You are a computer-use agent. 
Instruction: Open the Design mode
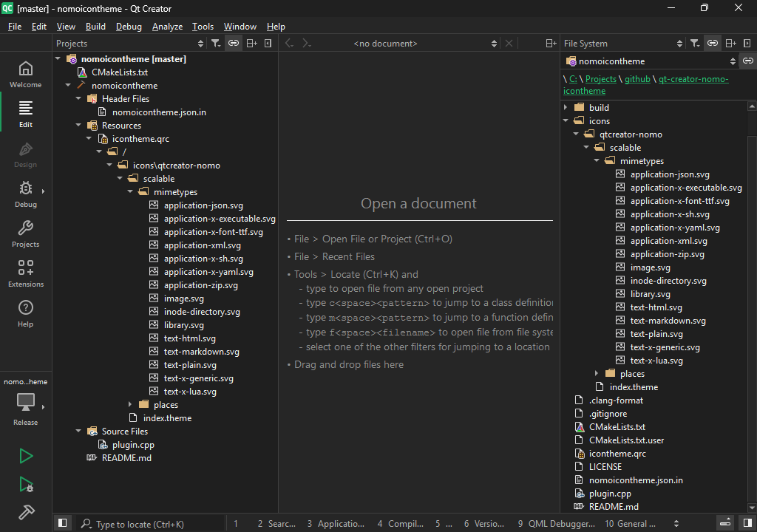26,154
